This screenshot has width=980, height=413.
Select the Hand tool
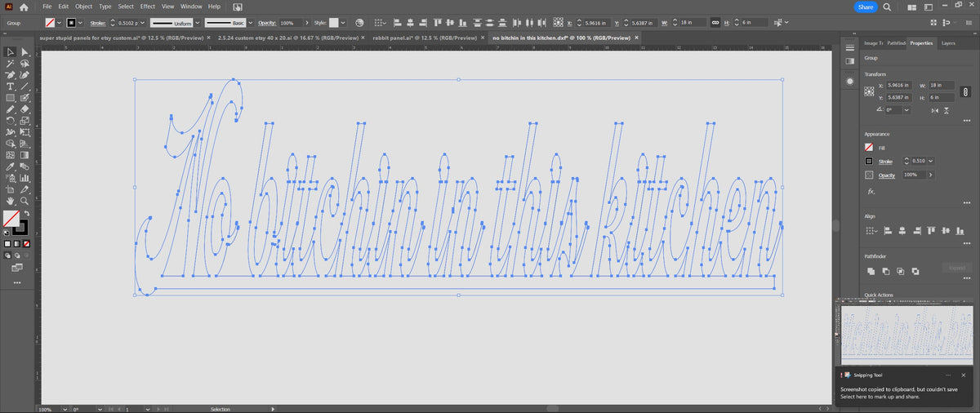(x=10, y=200)
